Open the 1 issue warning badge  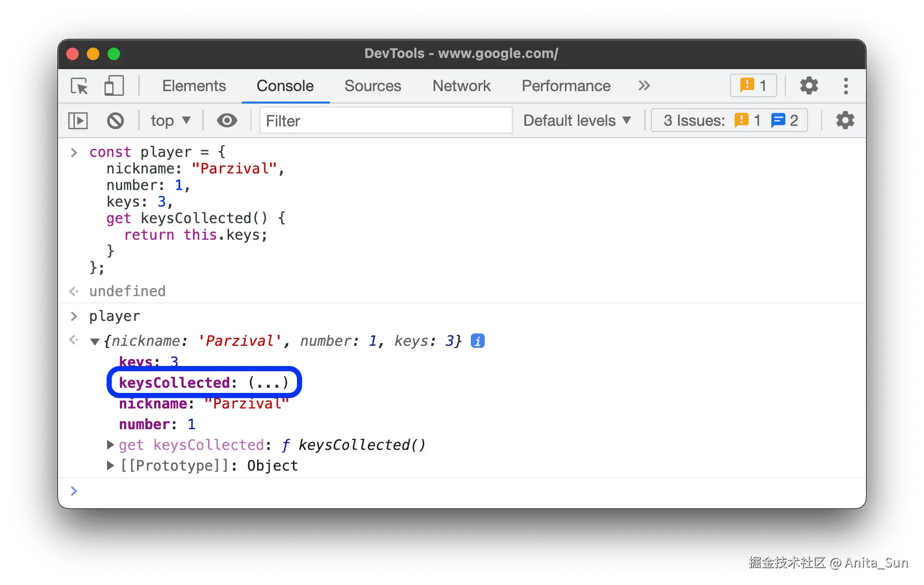pyautogui.click(x=753, y=85)
